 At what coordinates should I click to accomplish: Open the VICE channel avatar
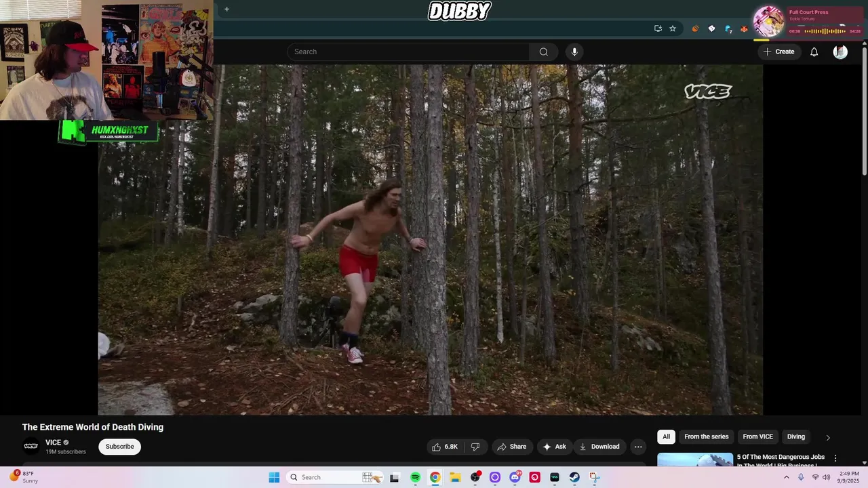[31, 446]
